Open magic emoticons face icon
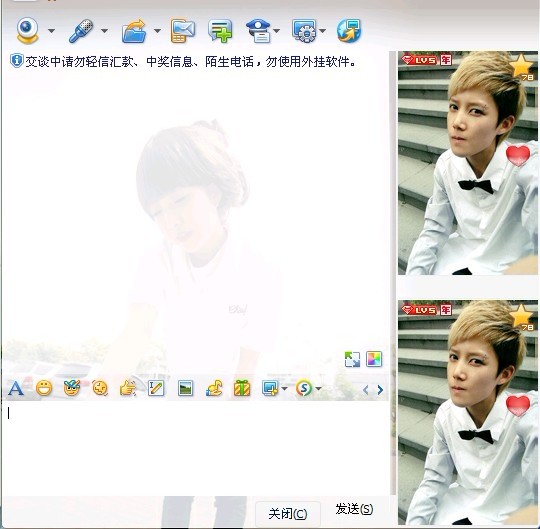This screenshot has height=529, width=540. pos(72,388)
